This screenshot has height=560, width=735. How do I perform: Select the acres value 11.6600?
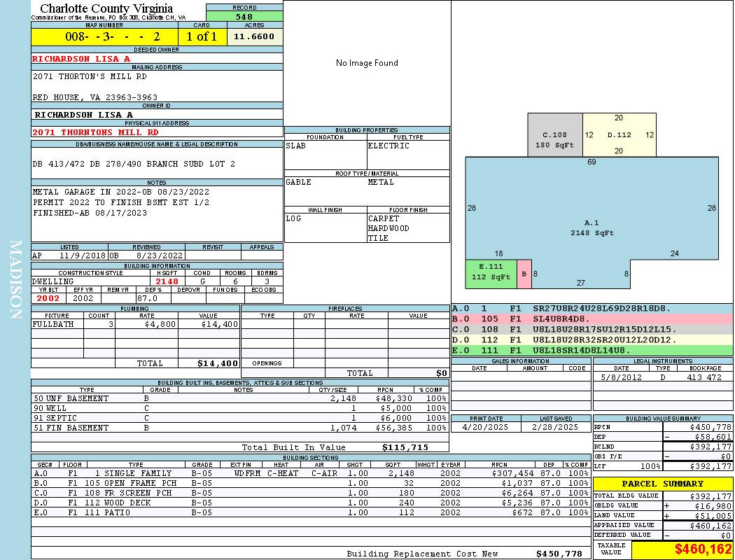[255, 36]
